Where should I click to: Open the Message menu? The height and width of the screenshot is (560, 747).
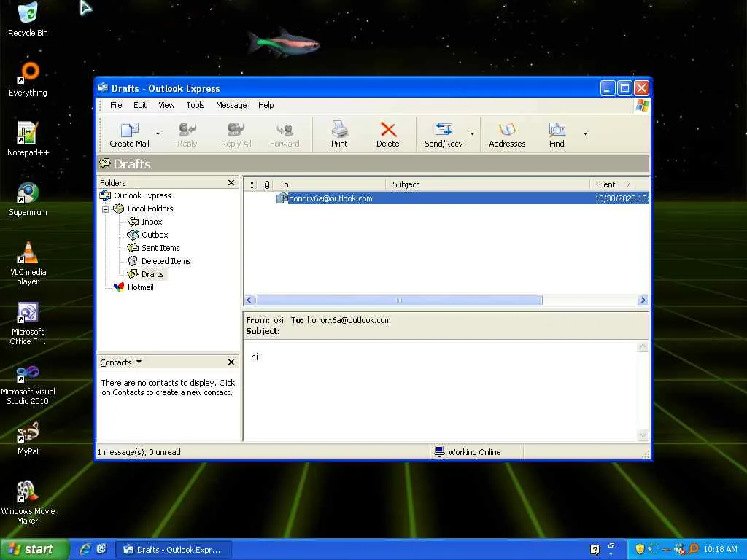tap(231, 105)
